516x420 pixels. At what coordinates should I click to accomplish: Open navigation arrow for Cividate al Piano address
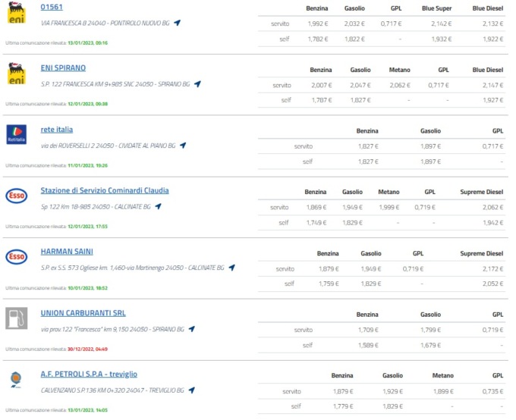click(x=183, y=145)
